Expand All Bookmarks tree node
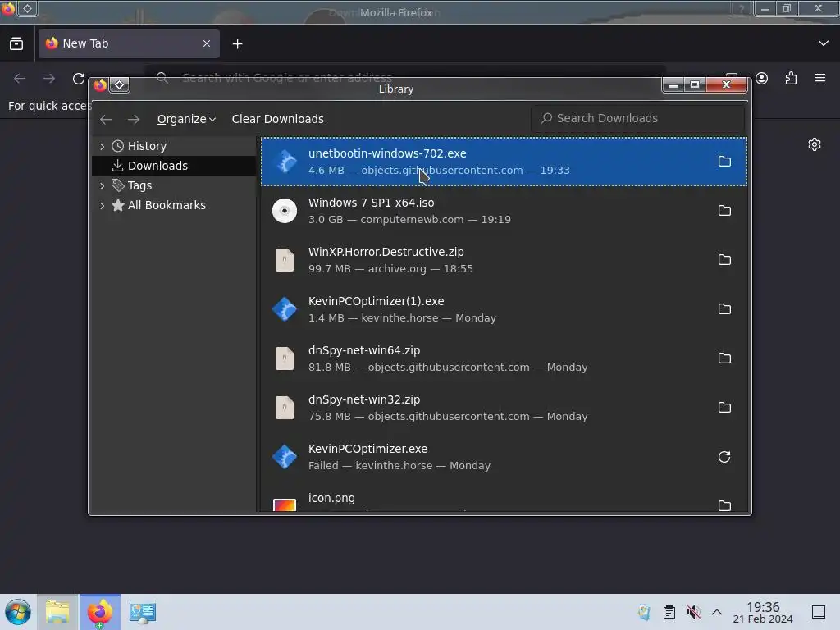The width and height of the screenshot is (840, 630). (x=102, y=205)
